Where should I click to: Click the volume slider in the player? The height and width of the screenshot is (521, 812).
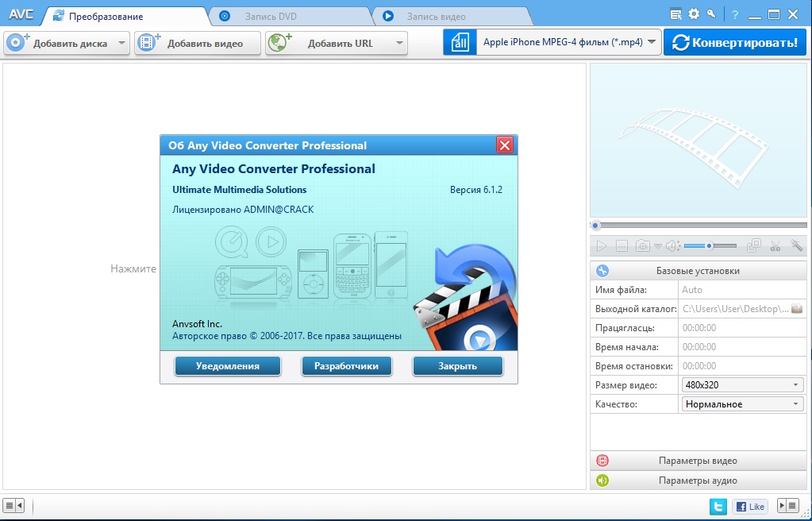pyautogui.click(x=710, y=246)
